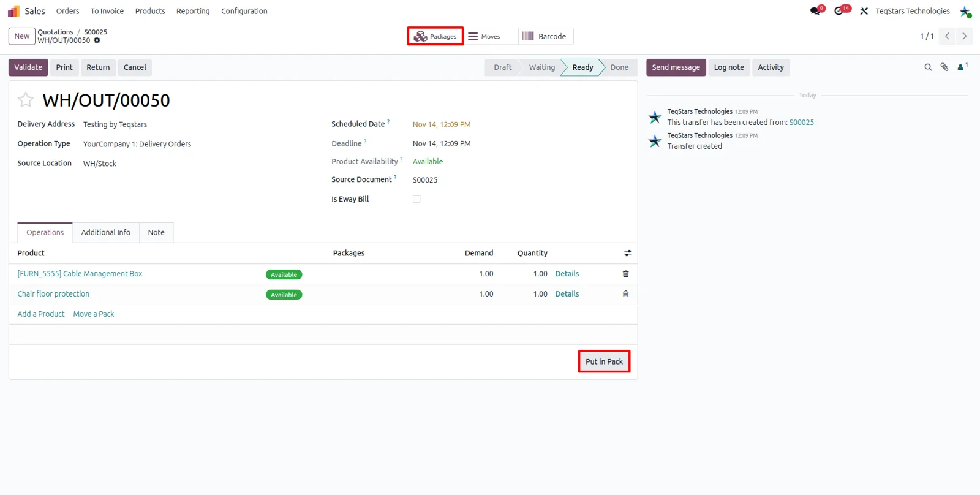
Task: Open Quotations breadcrumb link
Action: pos(55,32)
